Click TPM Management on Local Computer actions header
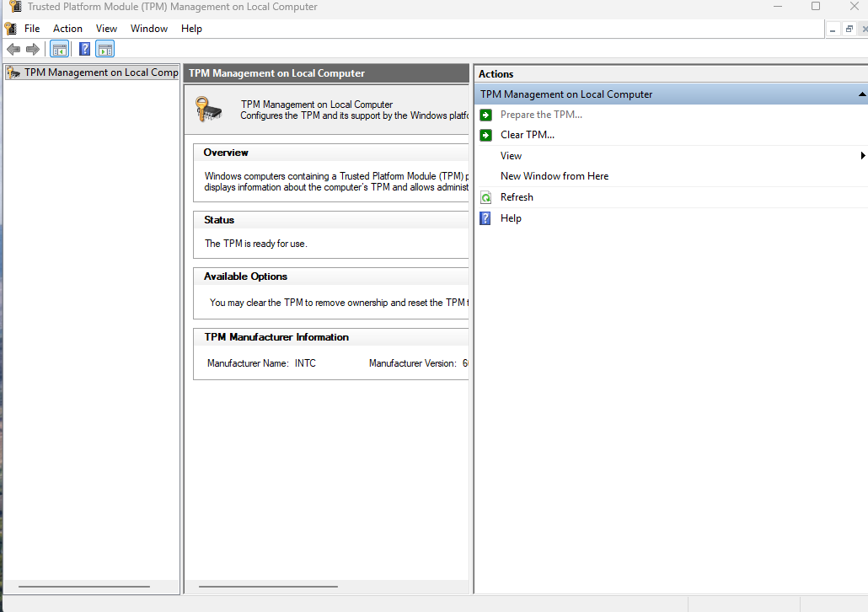868x612 pixels. coord(672,94)
